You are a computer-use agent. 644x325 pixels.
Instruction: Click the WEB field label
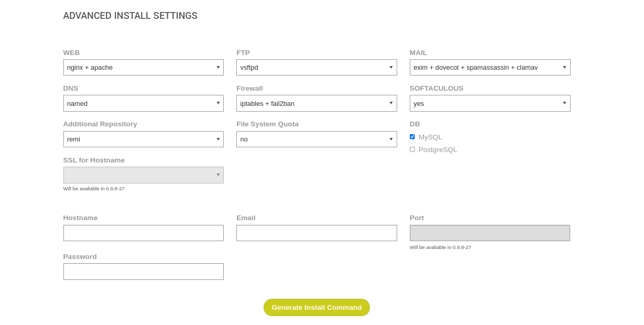coord(71,52)
